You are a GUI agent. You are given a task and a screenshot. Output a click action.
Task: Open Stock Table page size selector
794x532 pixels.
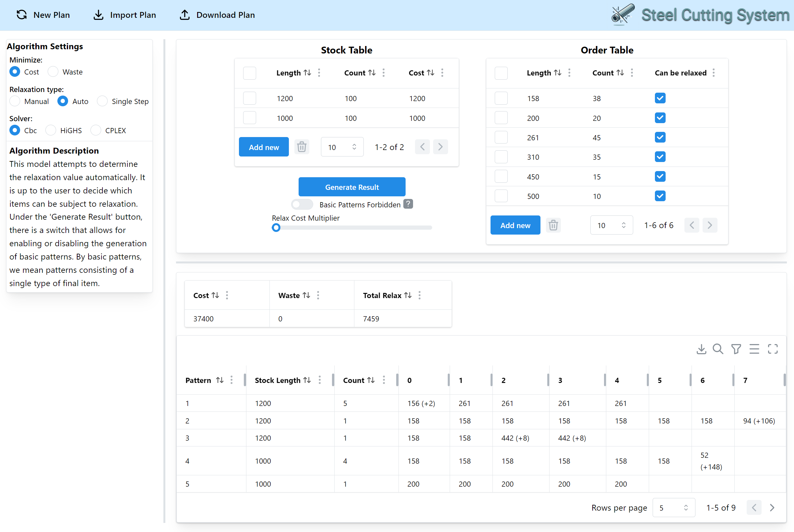point(342,147)
